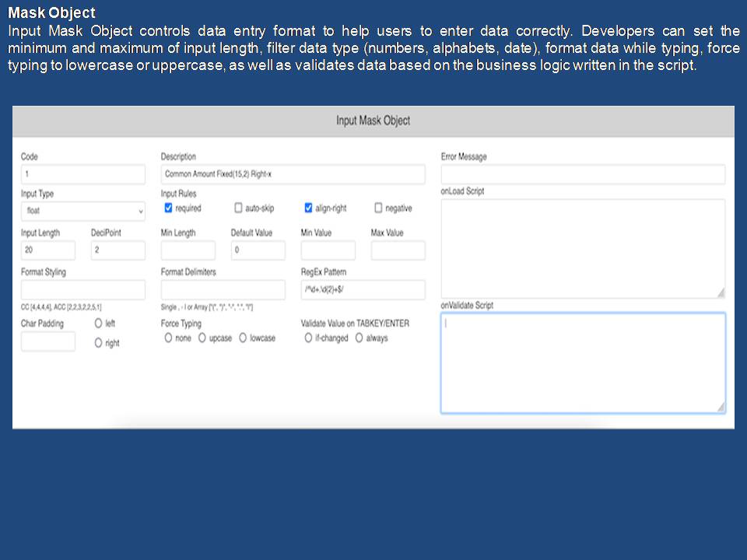The height and width of the screenshot is (560, 747).
Task: Choose upcase for Force Typing
Action: (x=202, y=338)
